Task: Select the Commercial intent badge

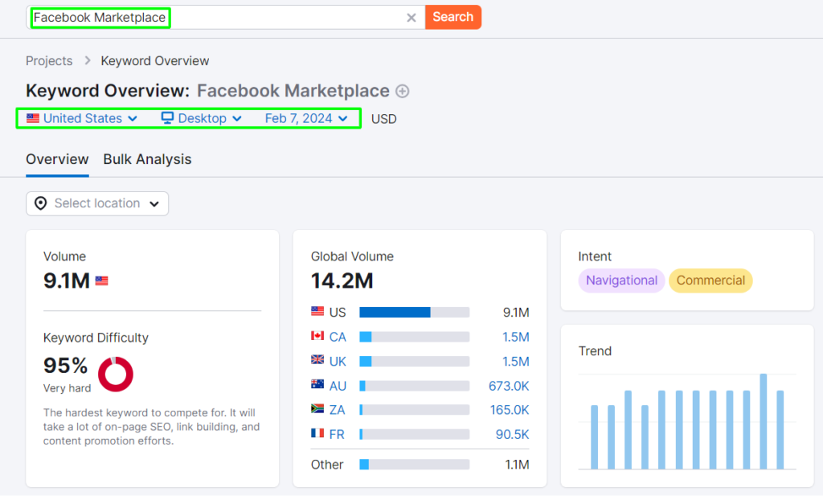Action: (x=710, y=281)
